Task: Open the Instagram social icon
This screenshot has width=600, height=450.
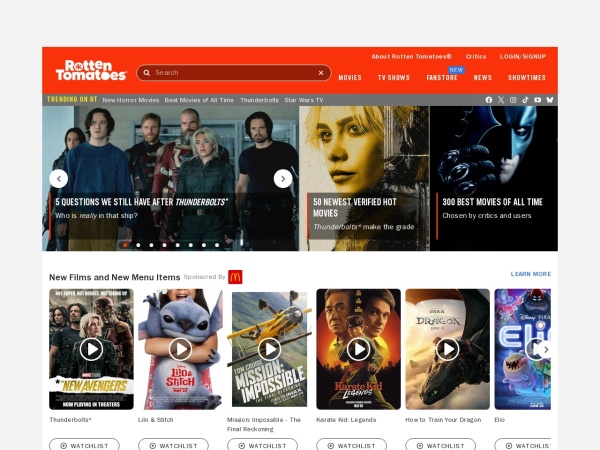Action: [x=513, y=100]
